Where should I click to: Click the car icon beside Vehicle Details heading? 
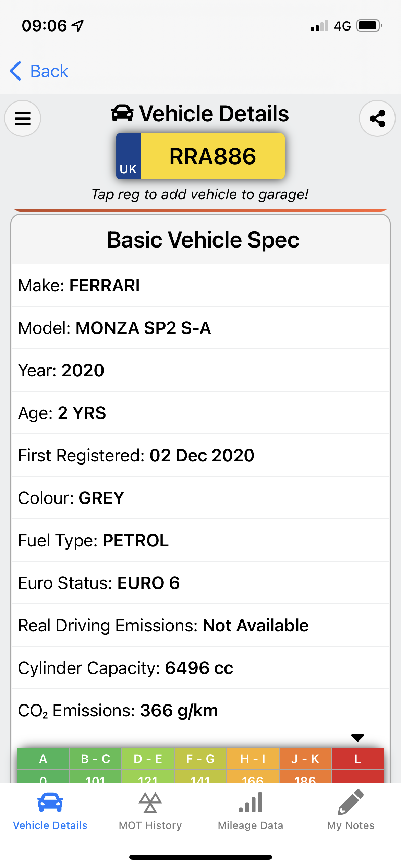(122, 113)
